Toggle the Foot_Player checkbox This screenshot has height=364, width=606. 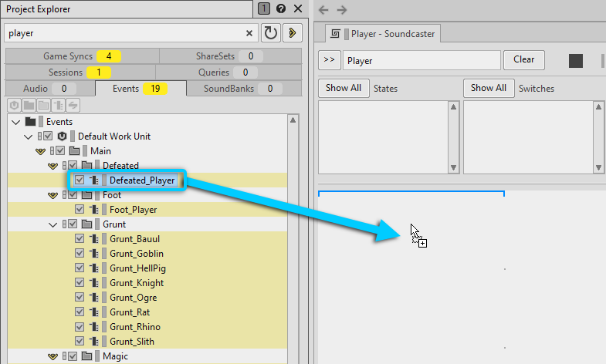(x=80, y=210)
